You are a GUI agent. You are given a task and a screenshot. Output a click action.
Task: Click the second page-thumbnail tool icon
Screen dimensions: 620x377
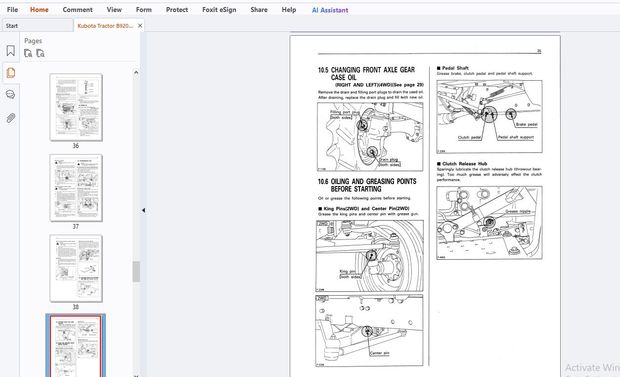(40, 53)
